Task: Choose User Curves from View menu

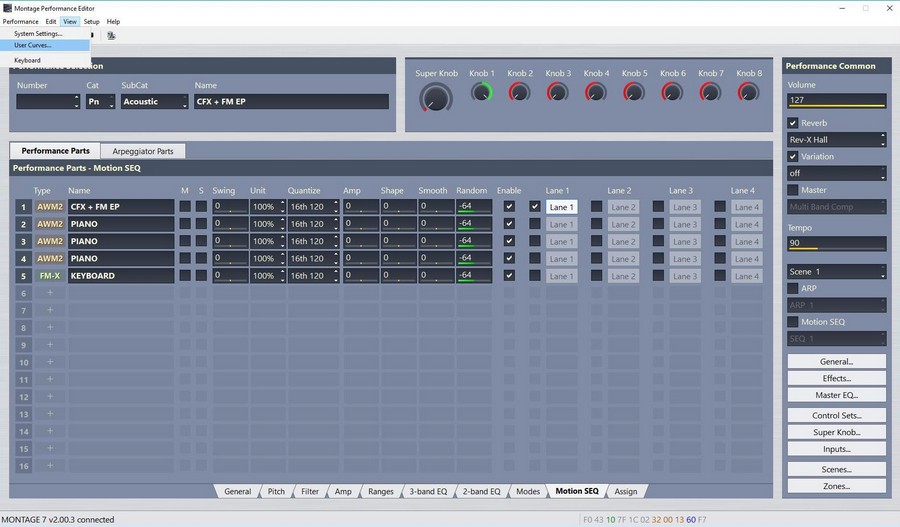Action: point(33,45)
